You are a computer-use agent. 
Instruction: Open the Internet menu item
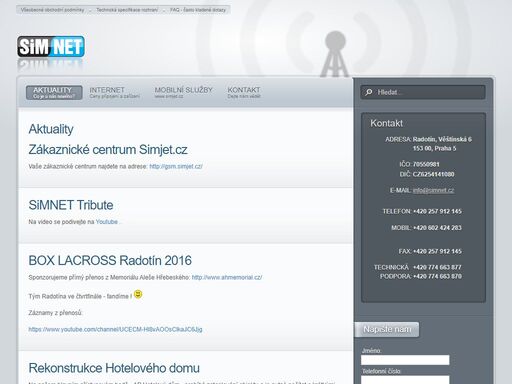tap(114, 93)
